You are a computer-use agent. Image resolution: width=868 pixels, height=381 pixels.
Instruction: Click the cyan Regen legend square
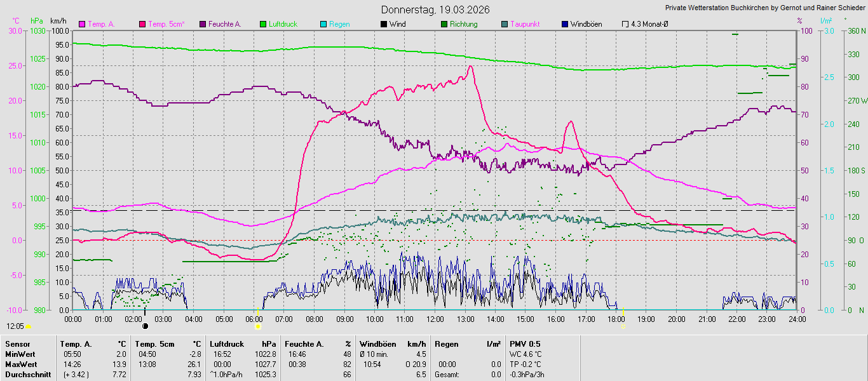323,24
